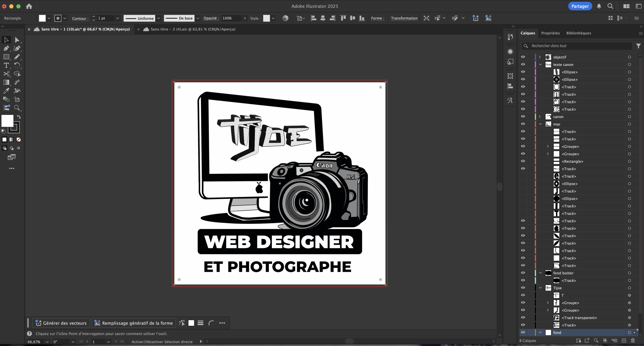Hide the texte canon layer
Image resolution: width=644 pixels, height=346 pixels.
(x=523, y=64)
